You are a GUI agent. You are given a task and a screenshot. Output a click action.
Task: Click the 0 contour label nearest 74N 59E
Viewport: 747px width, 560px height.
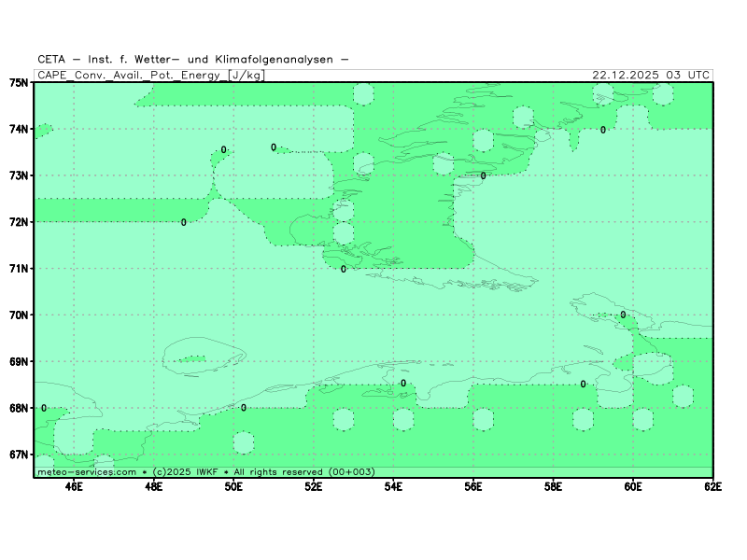coord(603,130)
